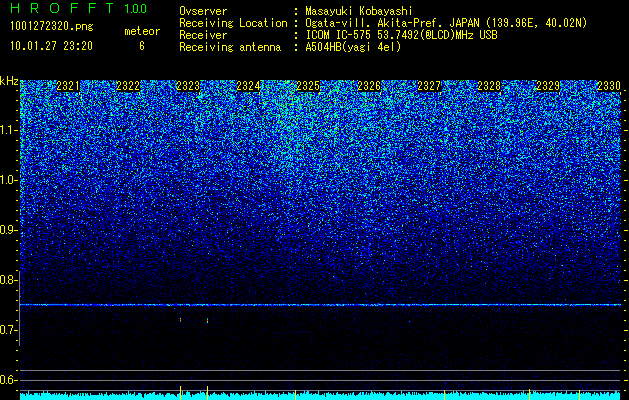The width and height of the screenshot is (629, 400).
Task: Click the 2330 time label
Action: [609, 86]
